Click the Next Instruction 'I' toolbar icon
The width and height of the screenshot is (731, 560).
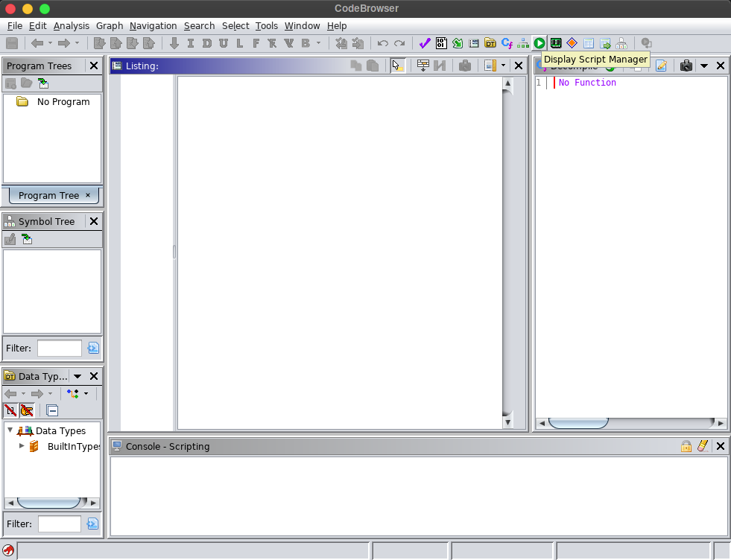coord(191,43)
